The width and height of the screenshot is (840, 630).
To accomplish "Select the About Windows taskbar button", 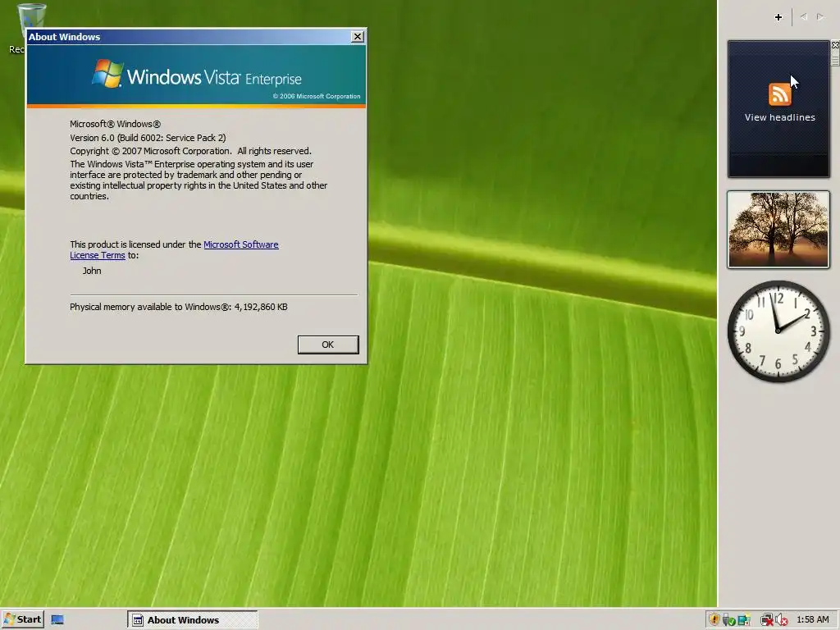I will pyautogui.click(x=192, y=620).
